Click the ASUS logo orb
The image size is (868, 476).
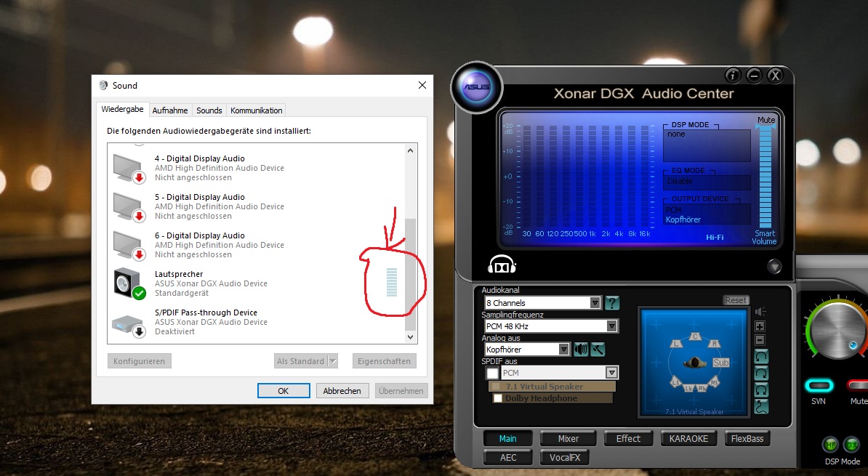[x=477, y=87]
